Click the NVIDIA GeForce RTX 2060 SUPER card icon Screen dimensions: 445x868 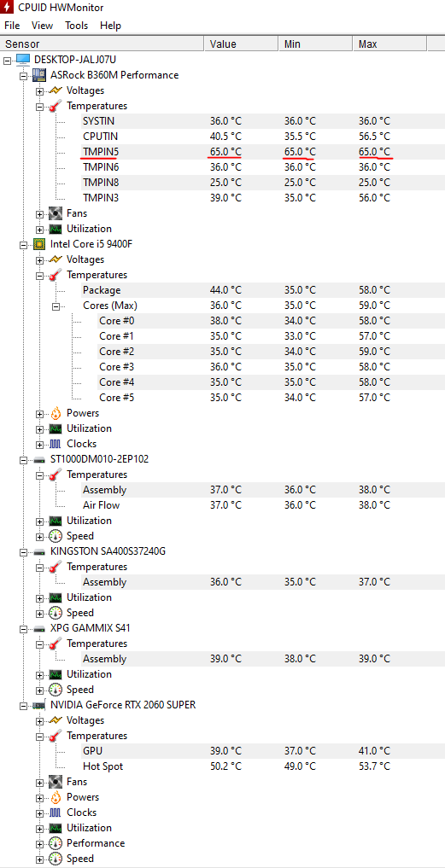tap(38, 705)
